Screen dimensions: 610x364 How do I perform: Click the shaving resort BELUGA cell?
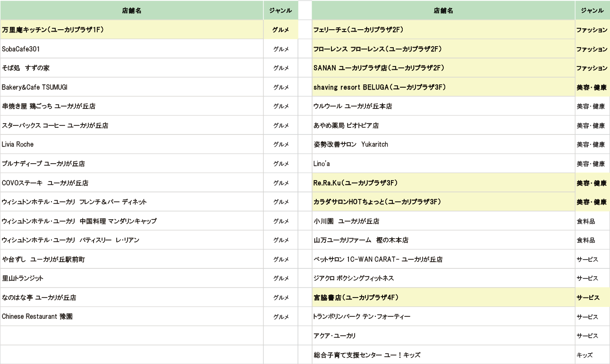[x=443, y=87]
